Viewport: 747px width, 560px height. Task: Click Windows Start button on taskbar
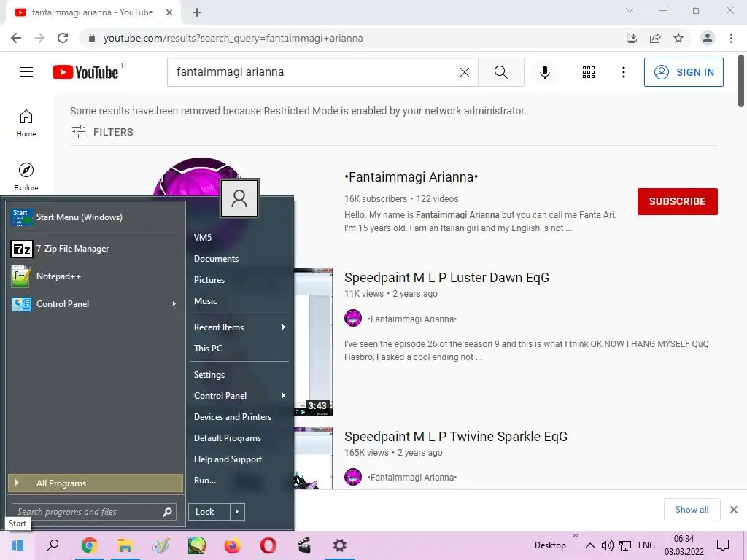(18, 545)
